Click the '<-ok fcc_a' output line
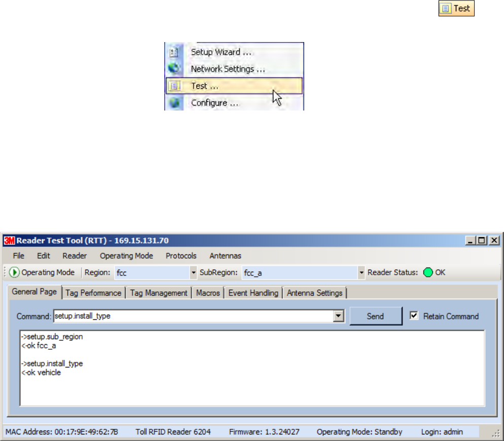Image resolution: width=504 pixels, height=441 pixels. tap(39, 346)
